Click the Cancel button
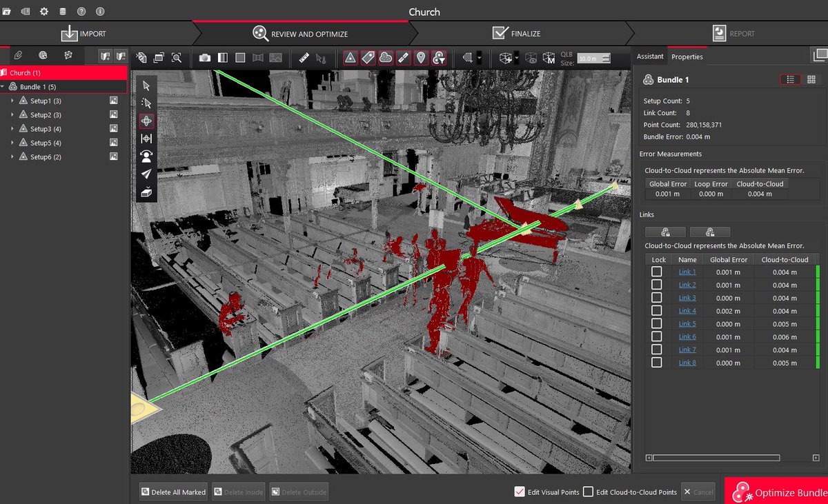The image size is (828, 504). (x=698, y=492)
